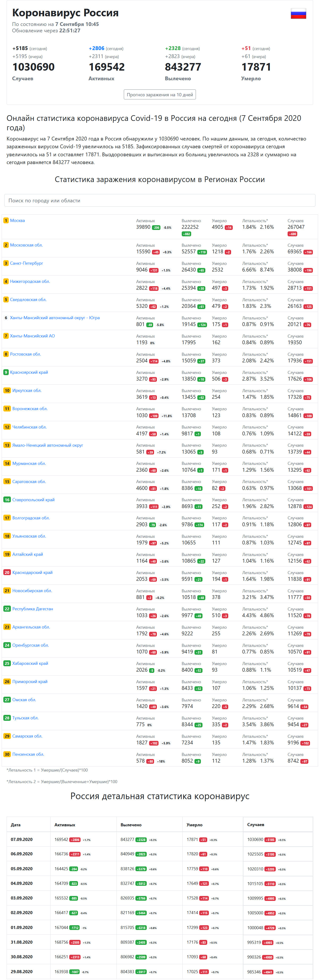Click the Летальность 2 formula footnote

(62, 781)
